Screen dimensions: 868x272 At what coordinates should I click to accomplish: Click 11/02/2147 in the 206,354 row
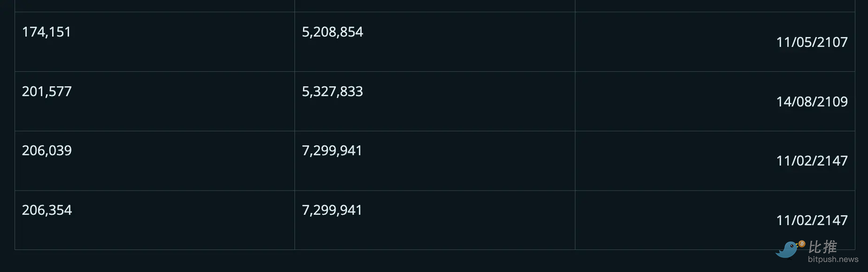point(812,220)
